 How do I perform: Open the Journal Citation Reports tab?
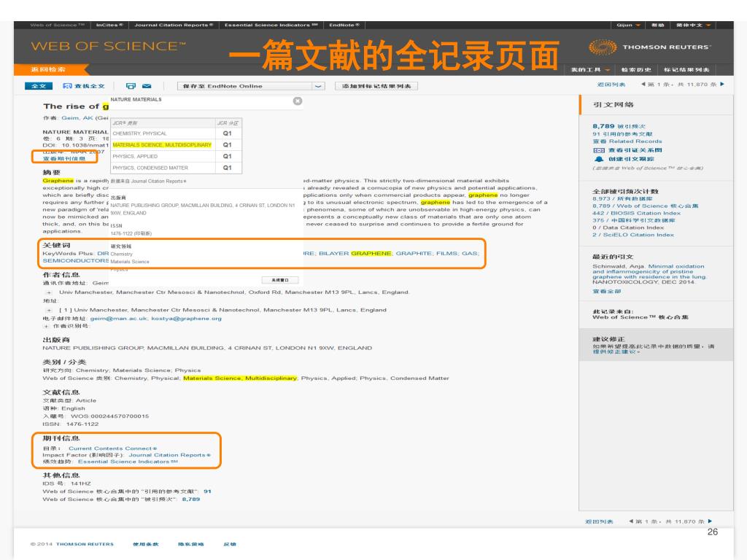pyautogui.click(x=174, y=26)
